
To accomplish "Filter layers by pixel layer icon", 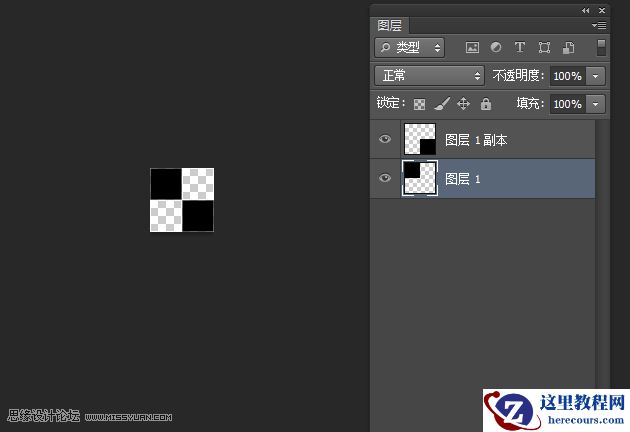I will pos(472,47).
